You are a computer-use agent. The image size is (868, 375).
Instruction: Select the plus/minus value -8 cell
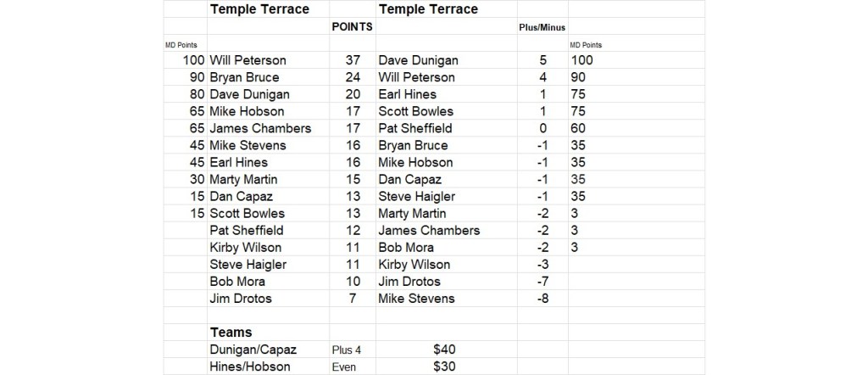tap(542, 298)
